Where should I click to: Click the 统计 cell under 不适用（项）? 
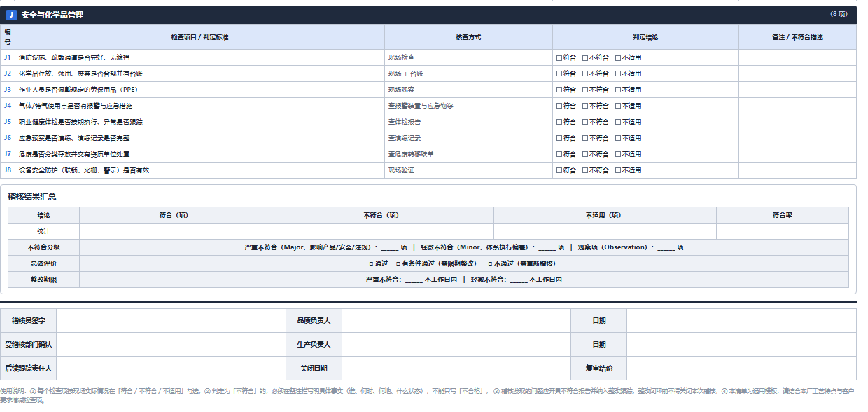605,231
